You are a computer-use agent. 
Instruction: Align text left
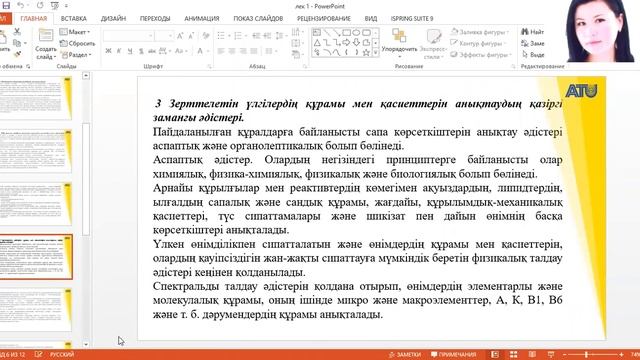(221, 51)
